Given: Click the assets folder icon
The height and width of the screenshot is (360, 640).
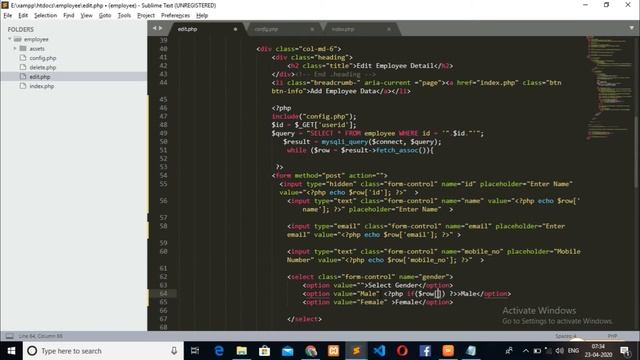Looking at the screenshot, I should click(23, 49).
